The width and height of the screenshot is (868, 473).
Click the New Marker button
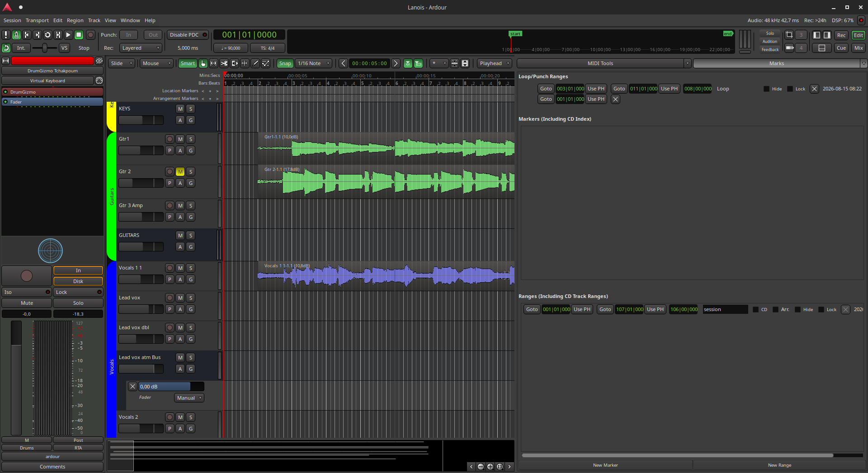[x=605, y=465]
